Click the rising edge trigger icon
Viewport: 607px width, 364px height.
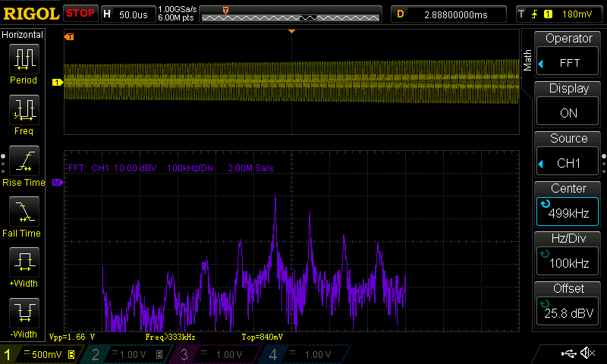click(535, 14)
